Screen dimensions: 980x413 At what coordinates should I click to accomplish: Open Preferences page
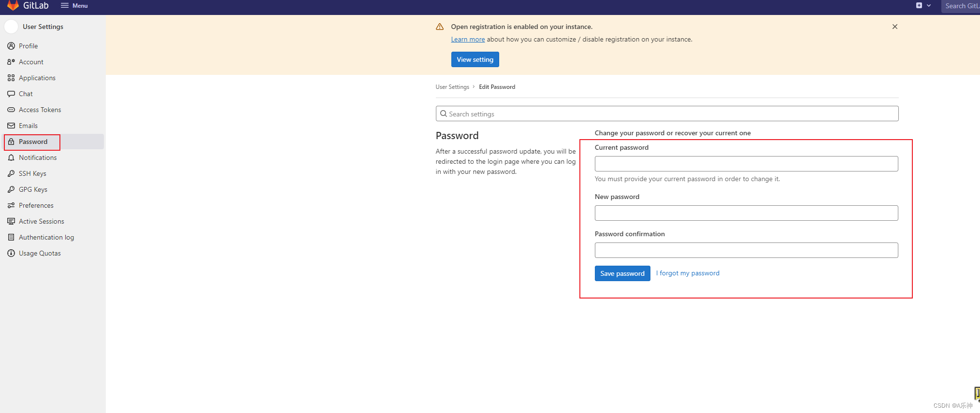click(x=53, y=205)
